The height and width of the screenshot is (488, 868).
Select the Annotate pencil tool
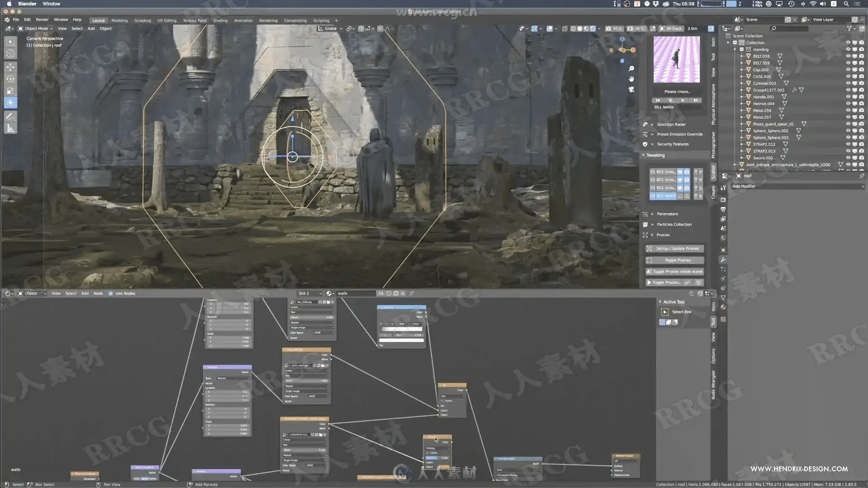tap(10, 117)
